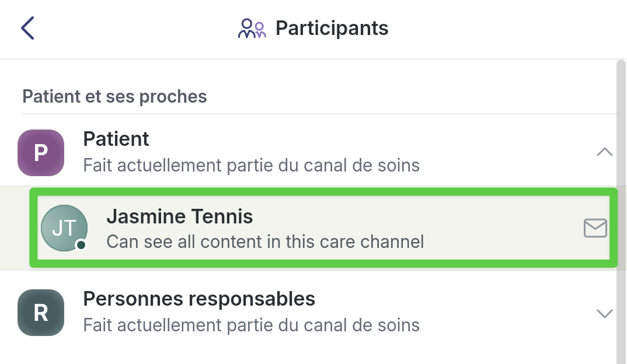
Task: Go back using the left arrow
Action: tap(27, 28)
